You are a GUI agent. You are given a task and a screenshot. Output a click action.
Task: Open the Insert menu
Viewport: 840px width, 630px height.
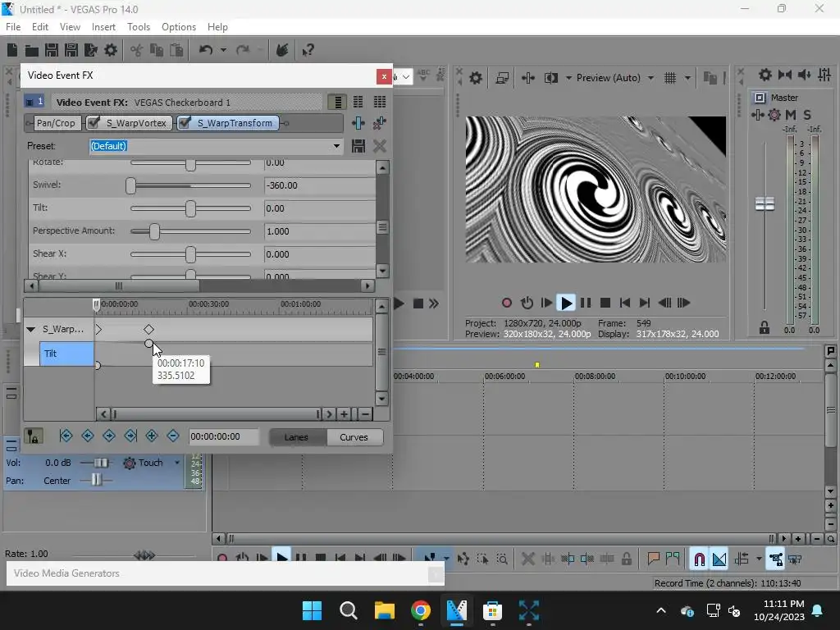tap(103, 27)
